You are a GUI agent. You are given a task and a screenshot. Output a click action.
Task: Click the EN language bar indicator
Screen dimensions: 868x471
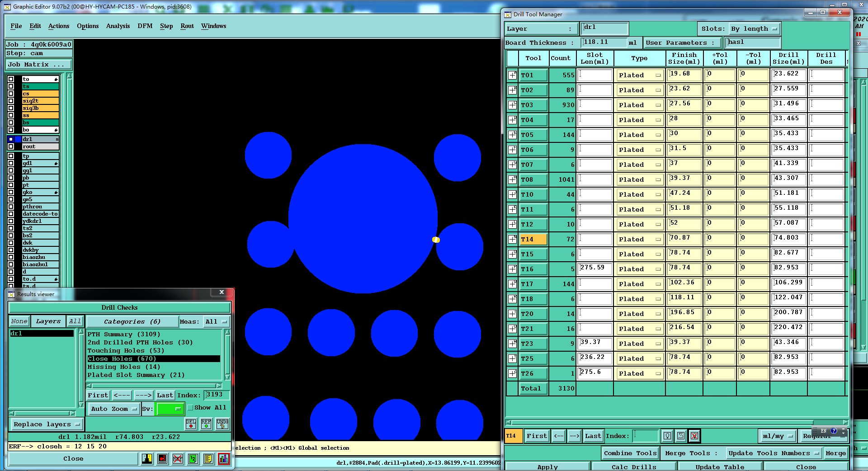823,431
